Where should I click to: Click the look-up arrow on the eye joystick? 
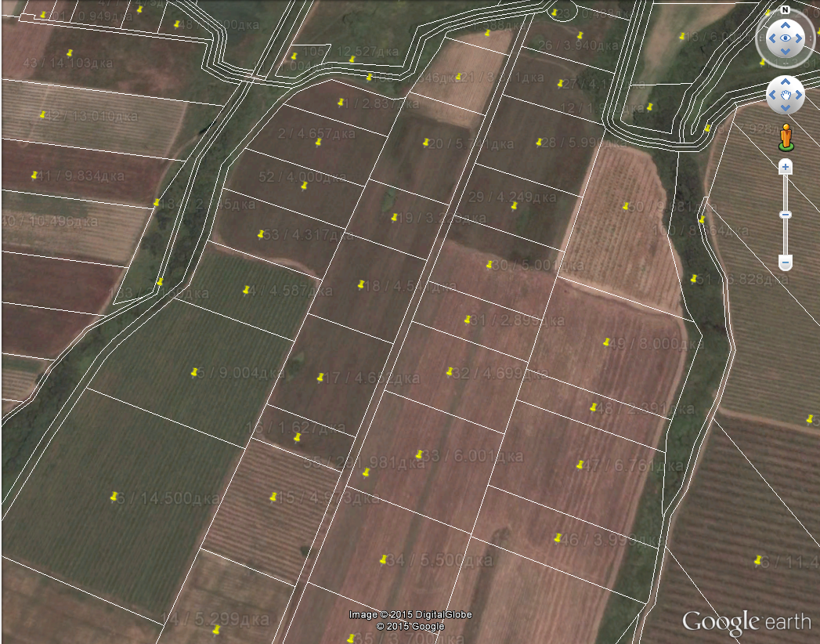pos(785,26)
